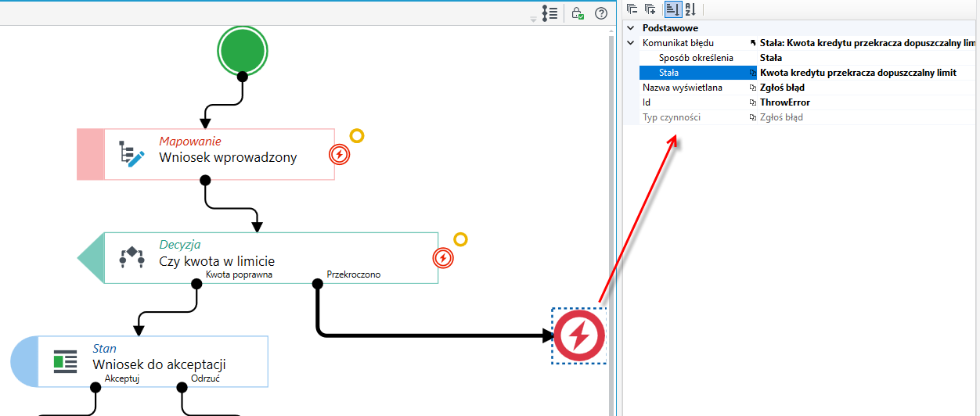Select the Id property label
Viewport: 980px width, 416px height.
click(x=647, y=102)
